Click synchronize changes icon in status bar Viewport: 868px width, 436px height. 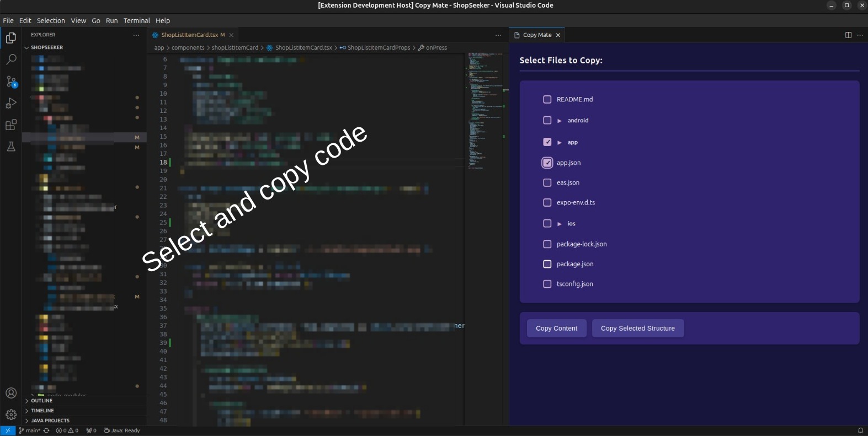pyautogui.click(x=46, y=430)
